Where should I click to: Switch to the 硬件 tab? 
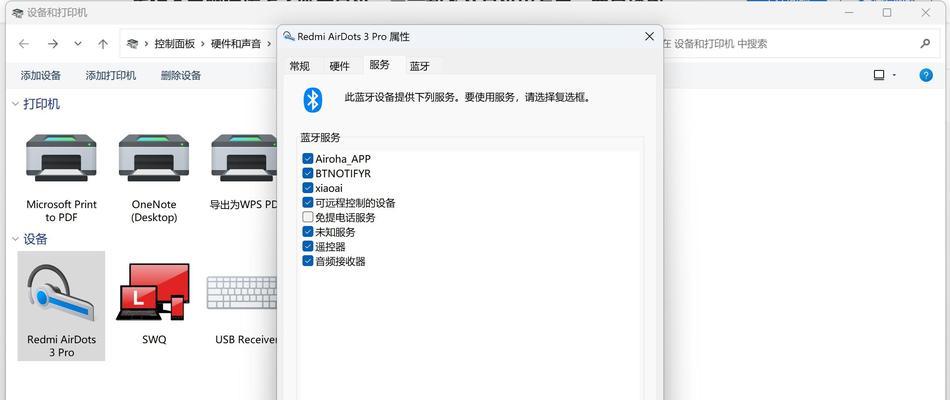tap(339, 66)
